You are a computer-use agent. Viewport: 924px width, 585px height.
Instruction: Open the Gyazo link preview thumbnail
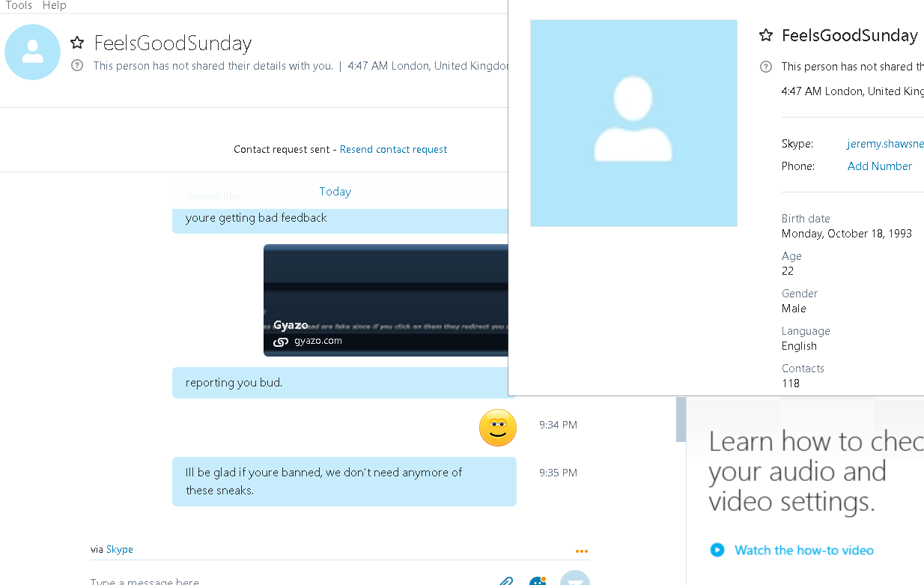click(x=386, y=300)
